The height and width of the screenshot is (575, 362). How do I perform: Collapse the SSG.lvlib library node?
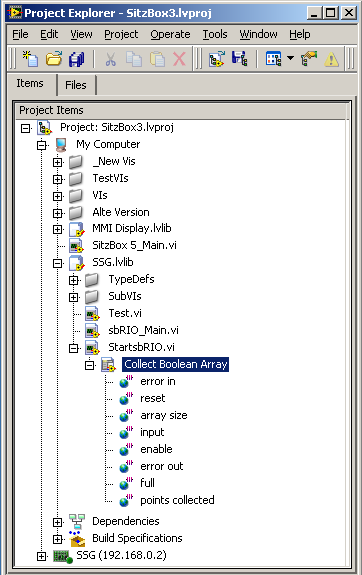(58, 263)
